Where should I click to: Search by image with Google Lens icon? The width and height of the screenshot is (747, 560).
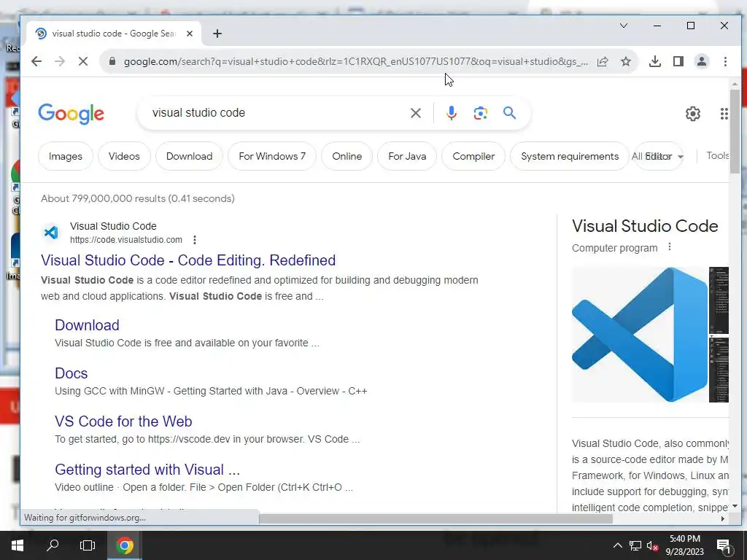(480, 113)
